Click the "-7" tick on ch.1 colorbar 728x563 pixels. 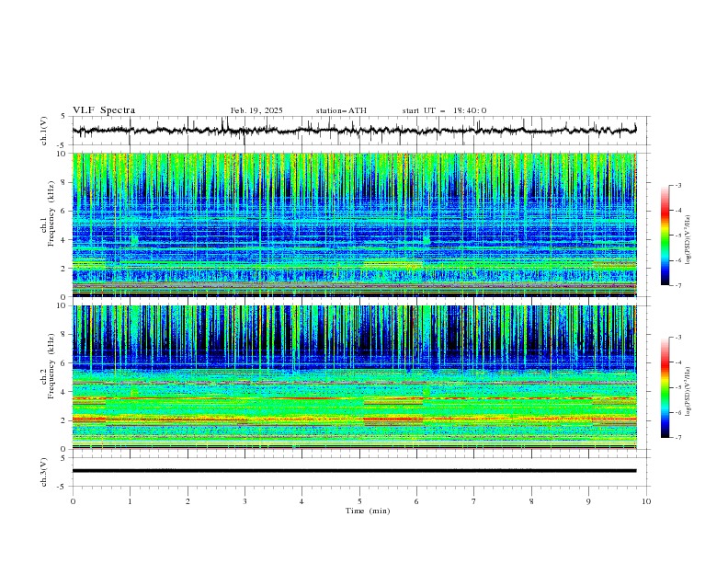[x=678, y=285]
